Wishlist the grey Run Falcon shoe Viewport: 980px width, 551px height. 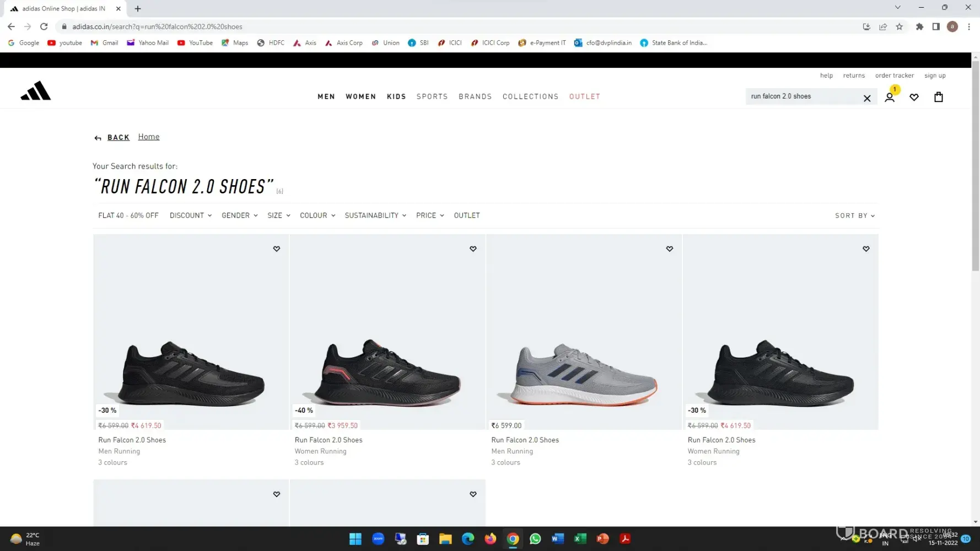click(x=670, y=249)
